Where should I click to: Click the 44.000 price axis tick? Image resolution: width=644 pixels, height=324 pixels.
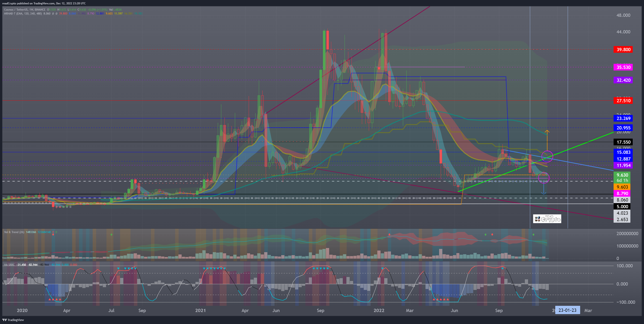pos(623,32)
